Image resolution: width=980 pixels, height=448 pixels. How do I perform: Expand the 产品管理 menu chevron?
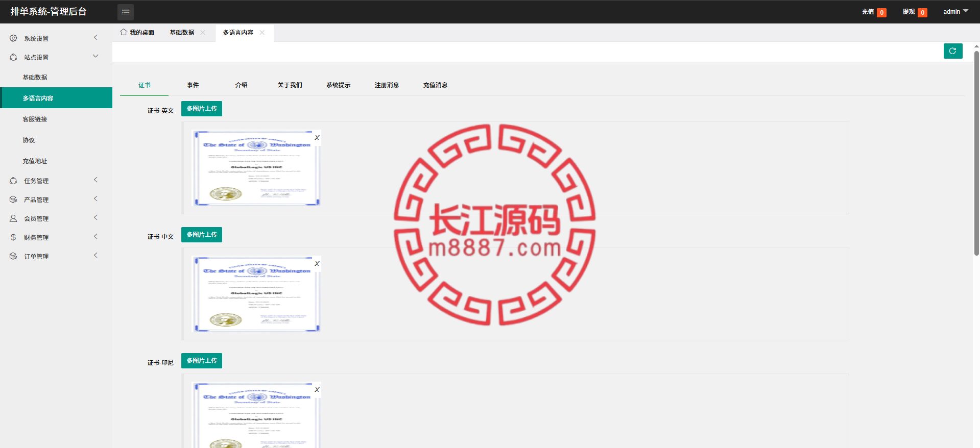pyautogui.click(x=95, y=199)
